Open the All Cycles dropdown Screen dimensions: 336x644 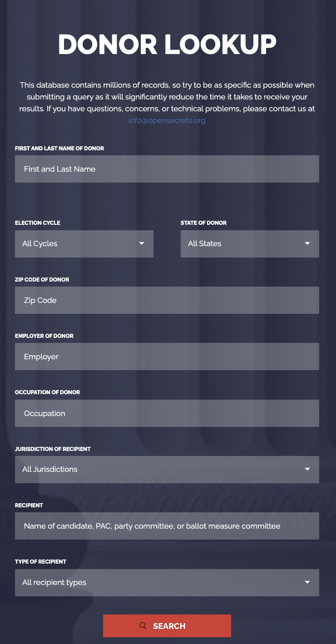(x=84, y=244)
